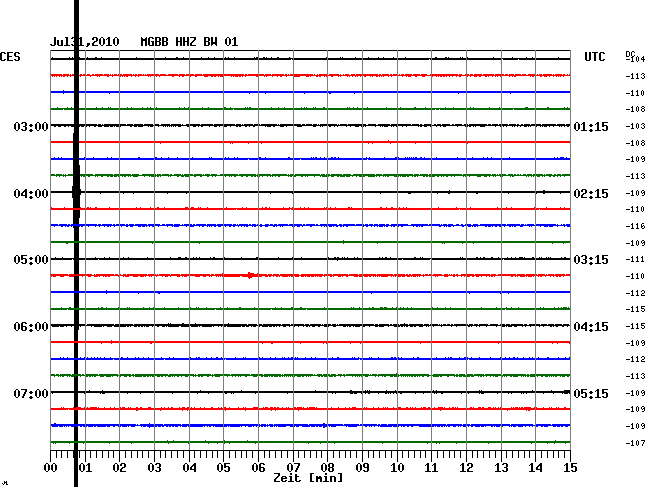This screenshot has height=494, width=650.
Task: Click the 'CES' timezone label
Action: 10,57
